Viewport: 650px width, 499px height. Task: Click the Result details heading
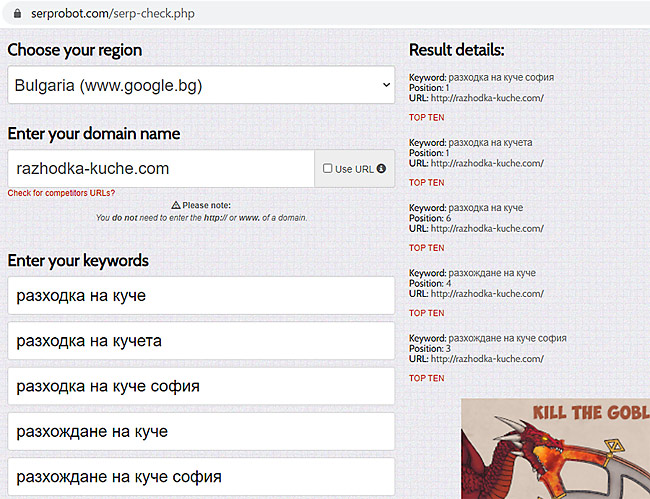[x=457, y=50]
